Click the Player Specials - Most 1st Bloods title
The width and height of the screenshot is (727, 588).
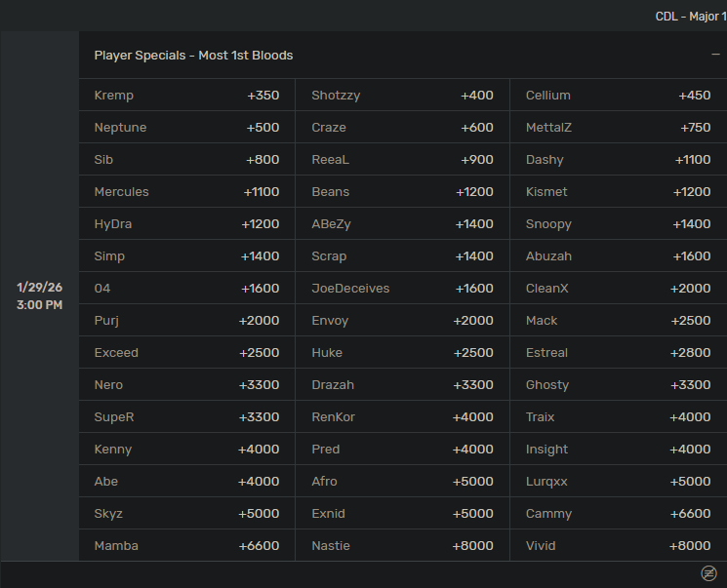(x=193, y=56)
